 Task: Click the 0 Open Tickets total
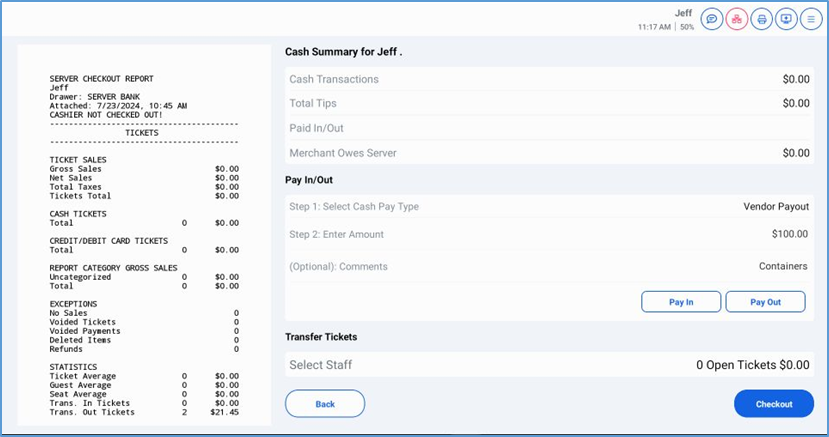pyautogui.click(x=752, y=366)
